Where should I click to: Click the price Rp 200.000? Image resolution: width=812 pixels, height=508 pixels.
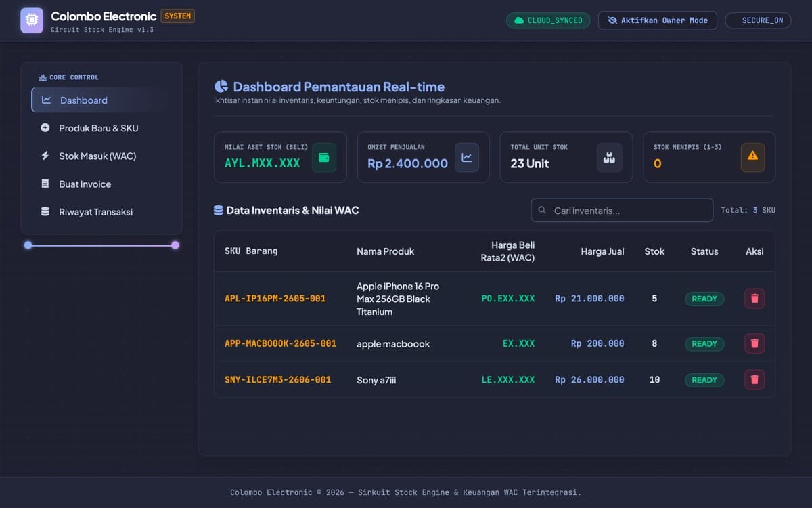(x=597, y=343)
